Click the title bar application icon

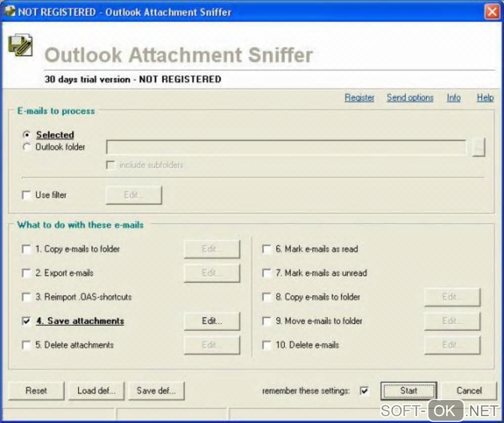coord(10,11)
